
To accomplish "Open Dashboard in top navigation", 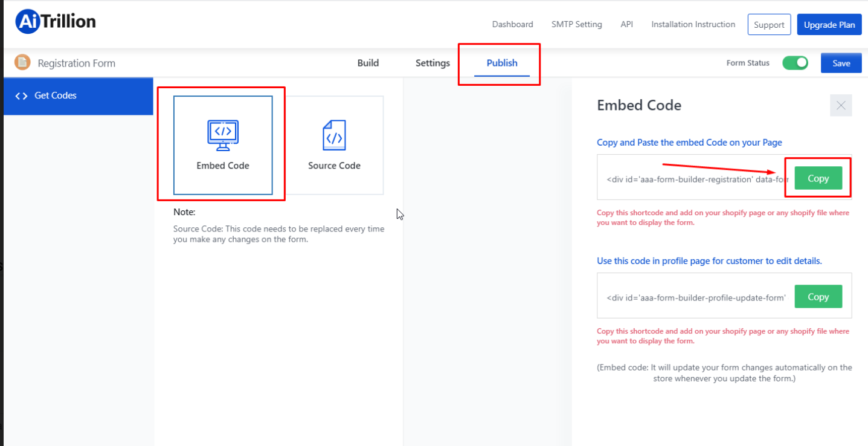I will (x=512, y=25).
